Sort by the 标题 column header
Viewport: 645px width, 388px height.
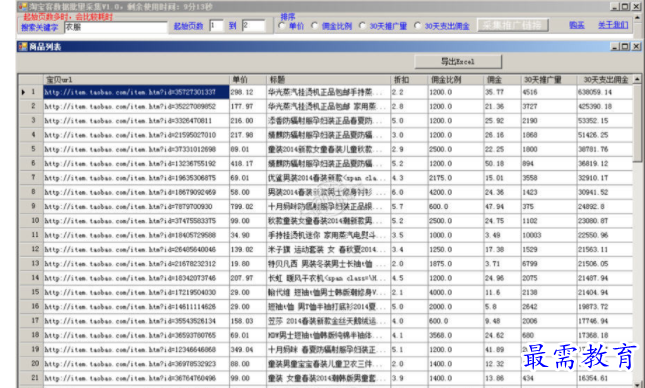tap(329, 79)
